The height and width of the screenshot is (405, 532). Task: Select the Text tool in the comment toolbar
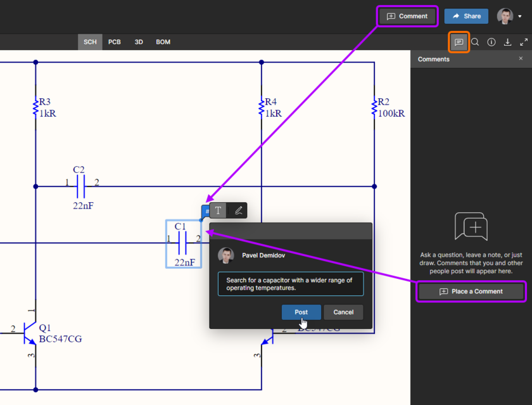click(x=218, y=210)
